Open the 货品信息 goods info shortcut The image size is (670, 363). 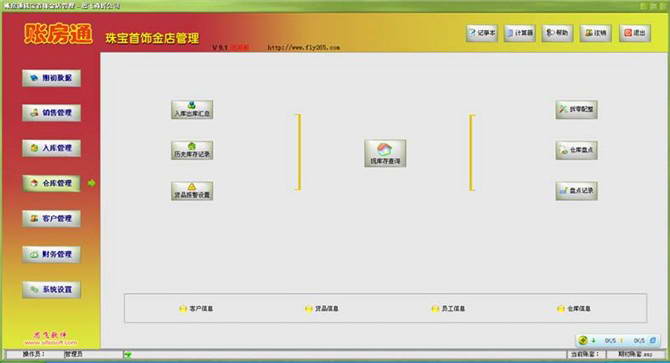[x=322, y=308]
